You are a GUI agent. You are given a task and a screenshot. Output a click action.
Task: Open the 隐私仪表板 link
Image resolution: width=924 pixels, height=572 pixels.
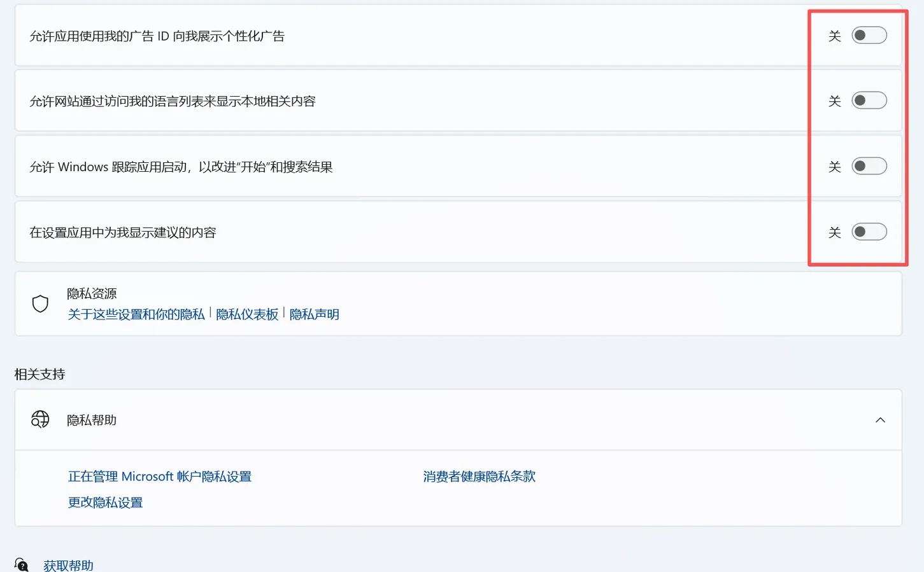point(247,314)
